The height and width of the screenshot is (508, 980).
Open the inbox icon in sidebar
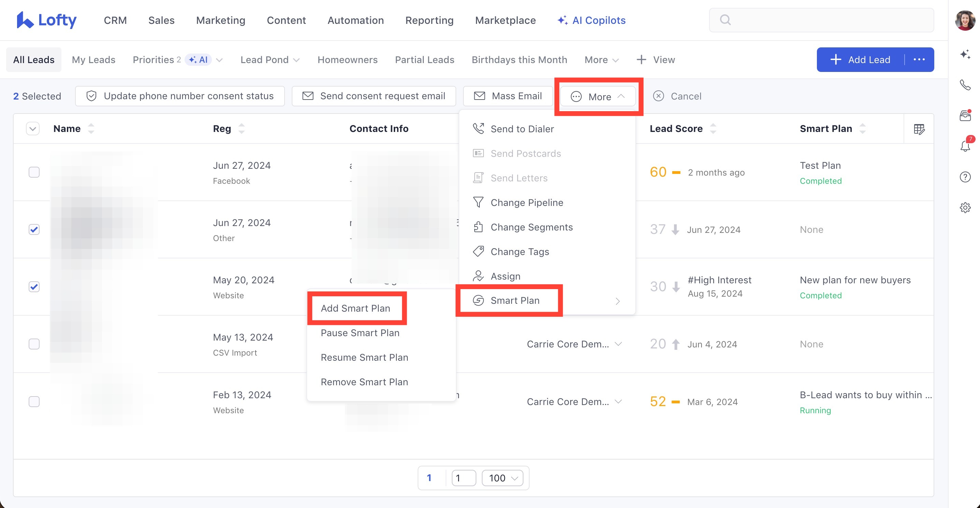[965, 115]
